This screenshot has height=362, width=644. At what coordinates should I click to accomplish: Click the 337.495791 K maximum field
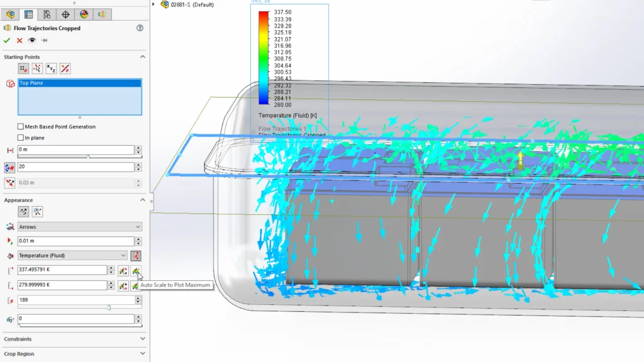pyautogui.click(x=62, y=270)
